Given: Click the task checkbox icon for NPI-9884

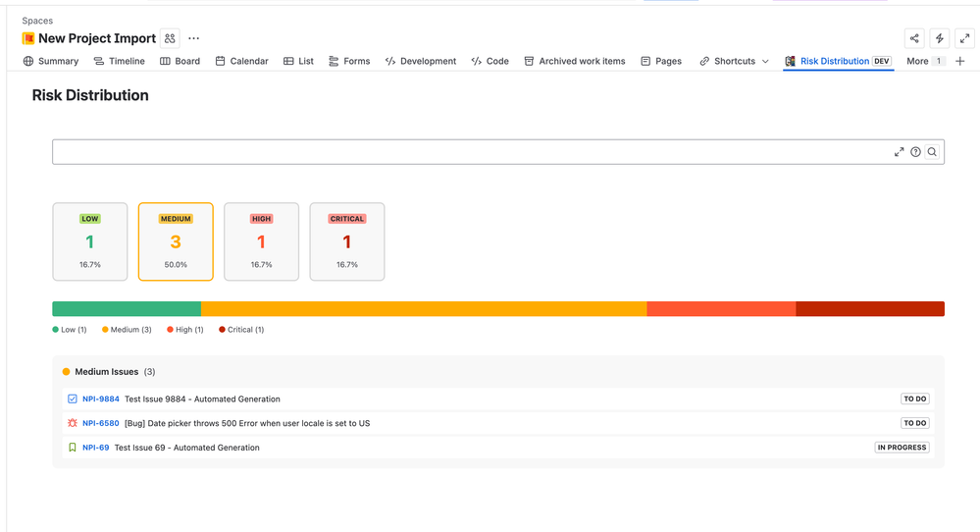Looking at the screenshot, I should 73,399.
